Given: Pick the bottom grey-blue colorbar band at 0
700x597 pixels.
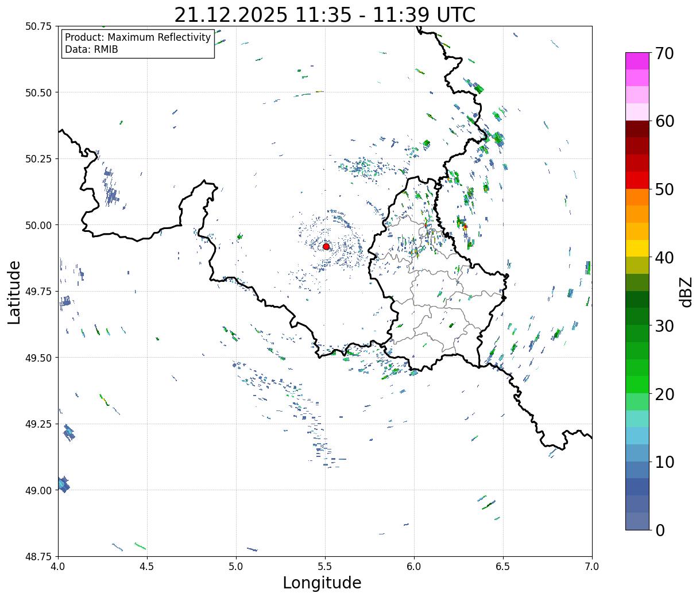Looking at the screenshot, I should [x=637, y=521].
